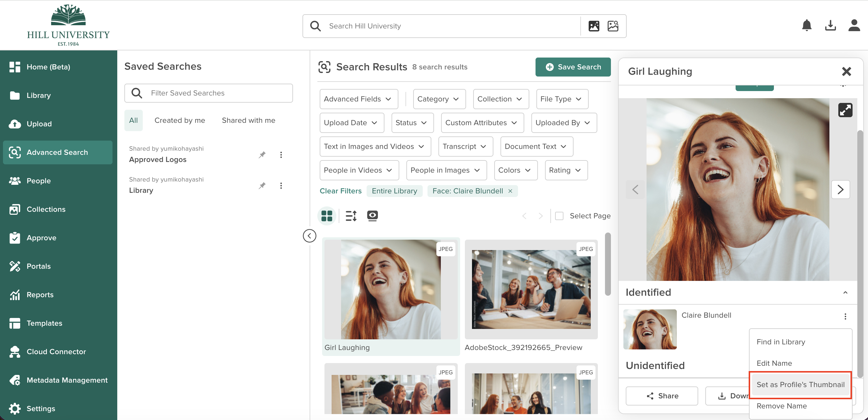868x420 pixels.
Task: Pin the Library saved search
Action: point(262,186)
